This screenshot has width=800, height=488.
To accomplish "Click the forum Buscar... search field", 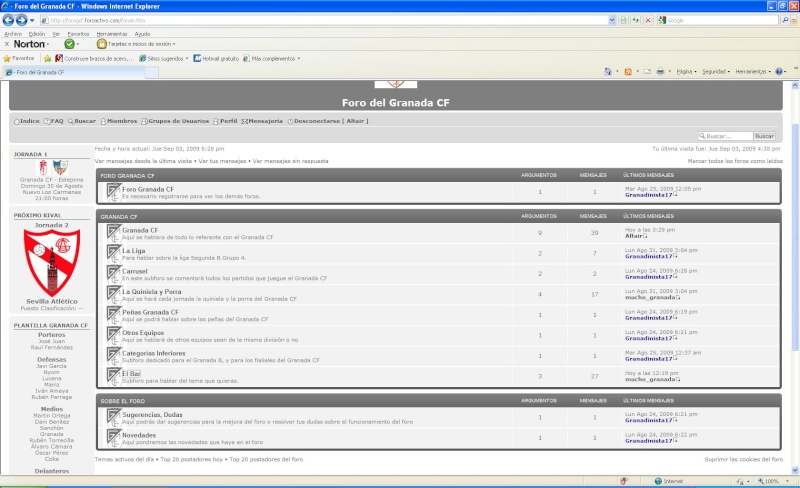I will pos(726,136).
